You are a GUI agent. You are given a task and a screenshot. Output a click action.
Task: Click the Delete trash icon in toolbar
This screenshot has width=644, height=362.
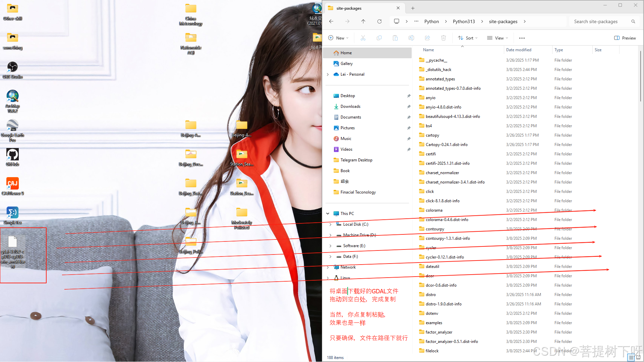pos(443,38)
